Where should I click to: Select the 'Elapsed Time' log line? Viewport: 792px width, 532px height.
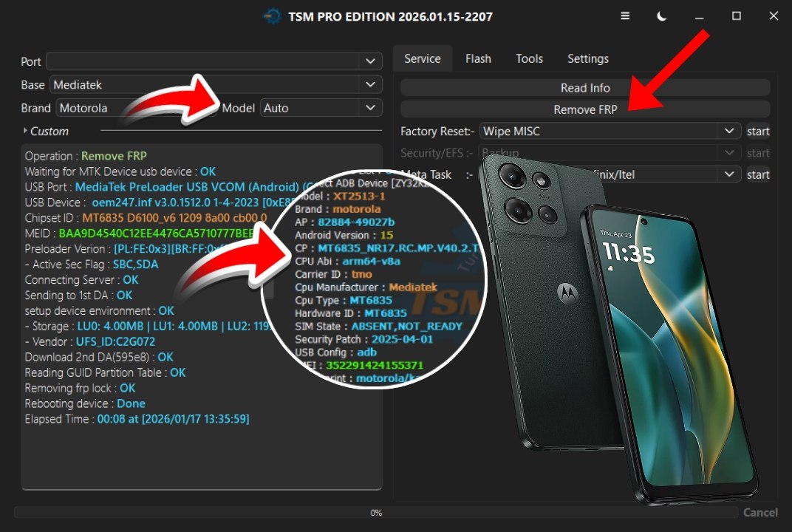coord(137,419)
